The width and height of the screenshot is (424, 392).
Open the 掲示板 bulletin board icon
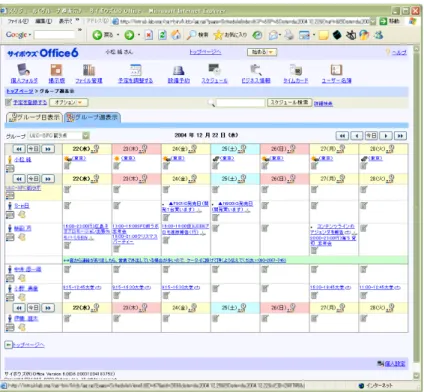coord(56,70)
